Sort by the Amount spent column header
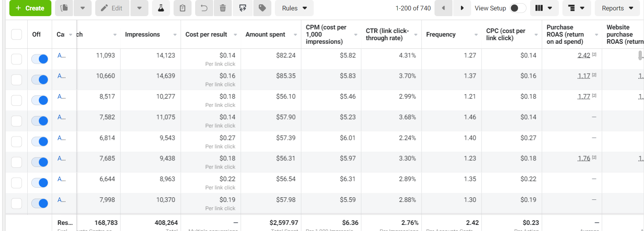The image size is (644, 231). [265, 34]
